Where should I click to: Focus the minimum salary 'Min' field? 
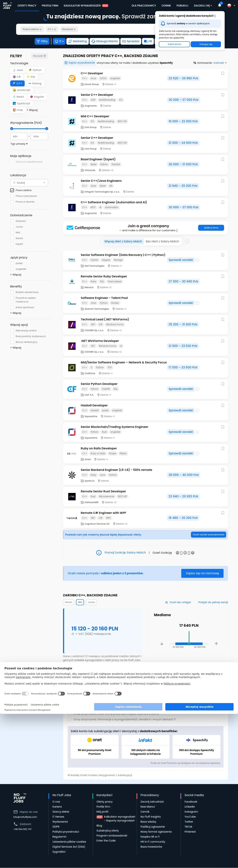click(x=19, y=136)
